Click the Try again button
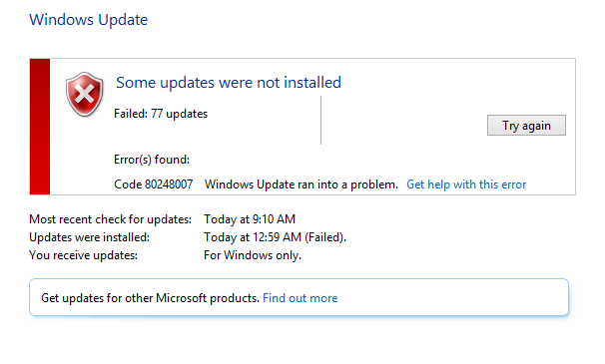This screenshot has width=605, height=364. [526, 126]
